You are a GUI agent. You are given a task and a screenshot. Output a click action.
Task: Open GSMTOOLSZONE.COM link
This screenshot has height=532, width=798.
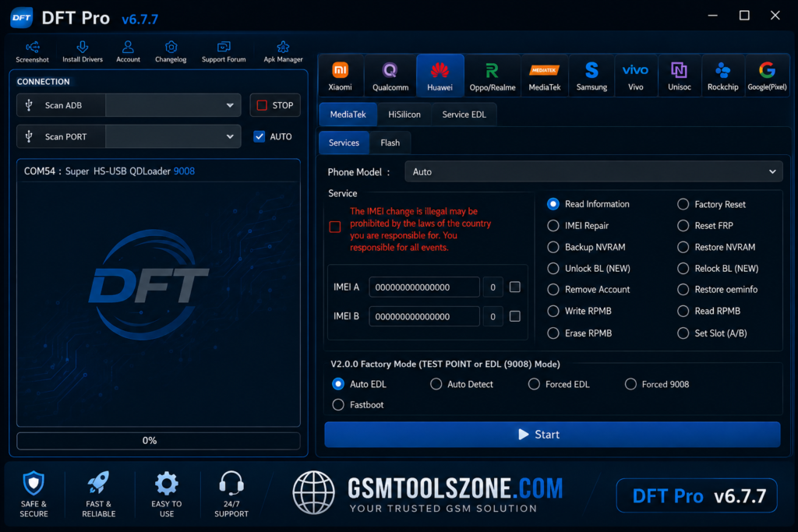(455, 488)
